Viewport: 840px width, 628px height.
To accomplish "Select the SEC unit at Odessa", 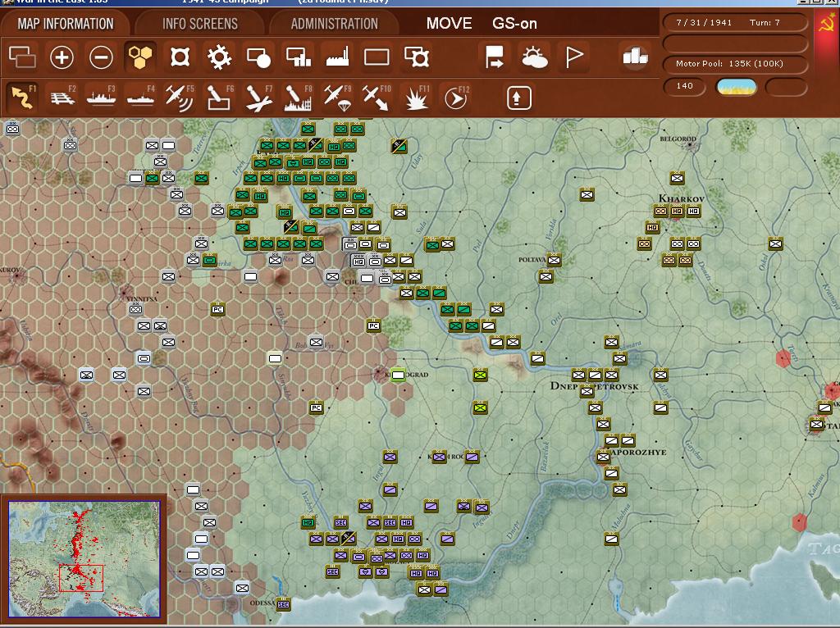I will 283,604.
